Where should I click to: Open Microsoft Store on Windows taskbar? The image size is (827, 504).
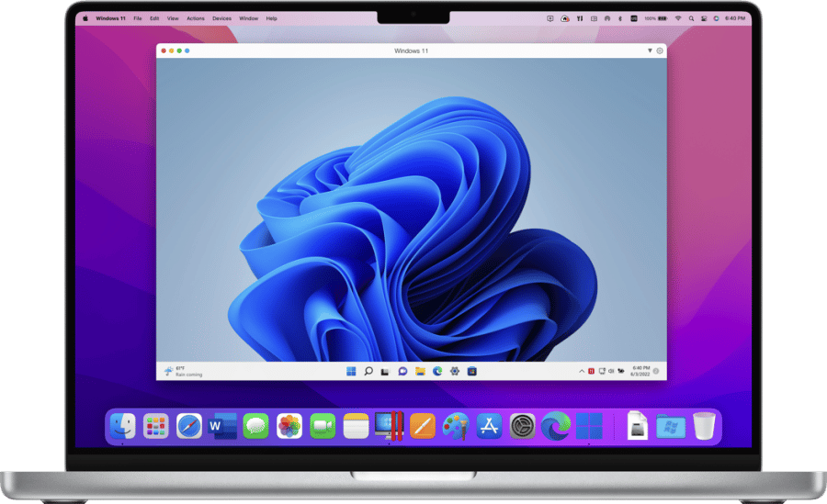(472, 371)
